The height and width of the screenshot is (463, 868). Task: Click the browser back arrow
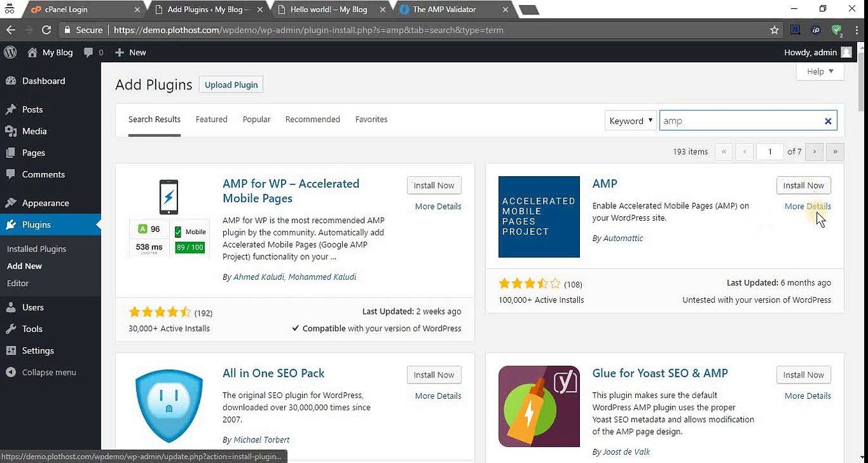pyautogui.click(x=10, y=30)
